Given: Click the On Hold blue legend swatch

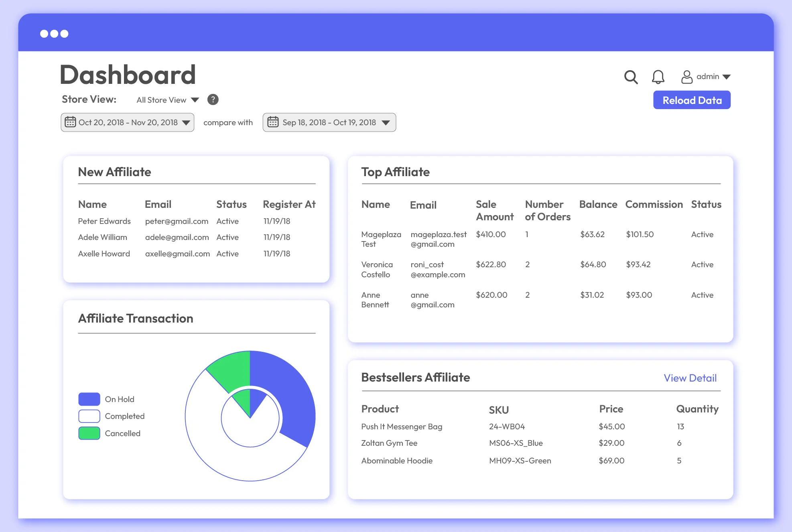Looking at the screenshot, I should pos(89,399).
